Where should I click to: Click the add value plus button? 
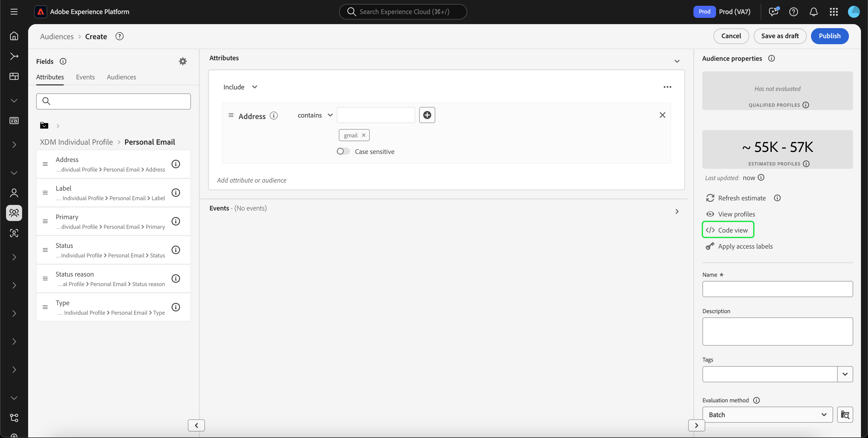[427, 115]
